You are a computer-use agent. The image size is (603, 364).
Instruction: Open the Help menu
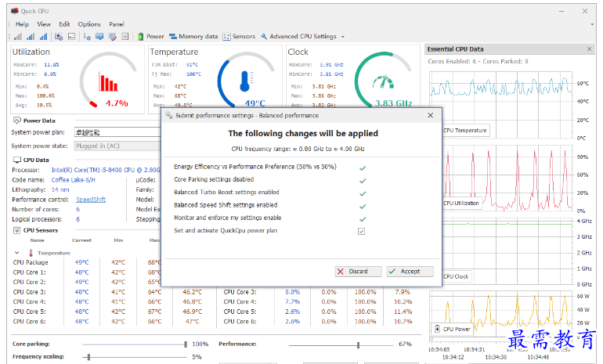tap(22, 24)
